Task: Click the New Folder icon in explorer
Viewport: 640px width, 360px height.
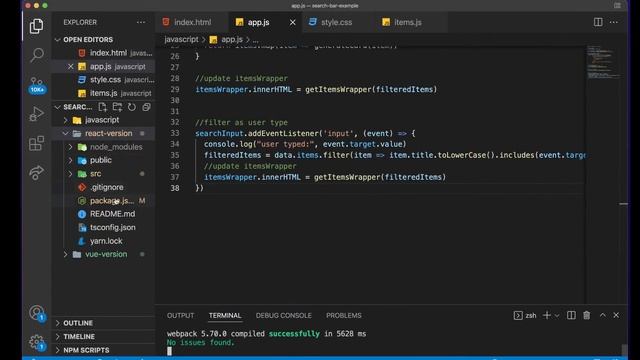Action: click(x=117, y=107)
